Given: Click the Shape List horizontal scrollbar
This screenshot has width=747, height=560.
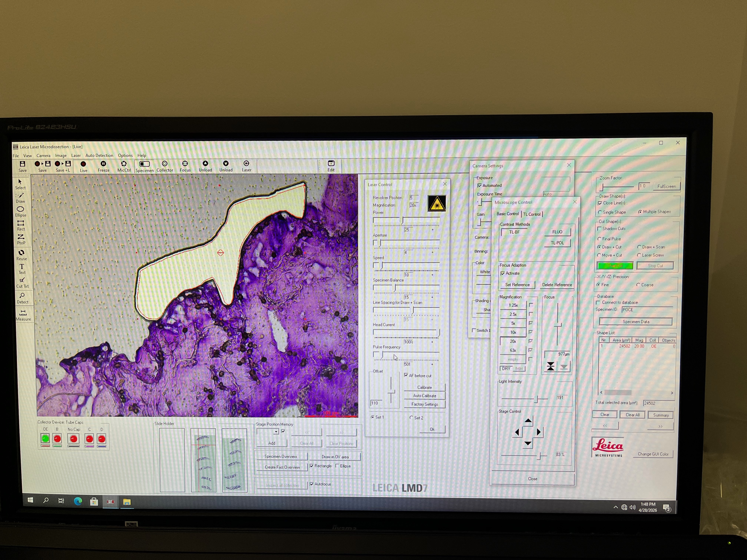Looking at the screenshot, I should tap(636, 393).
